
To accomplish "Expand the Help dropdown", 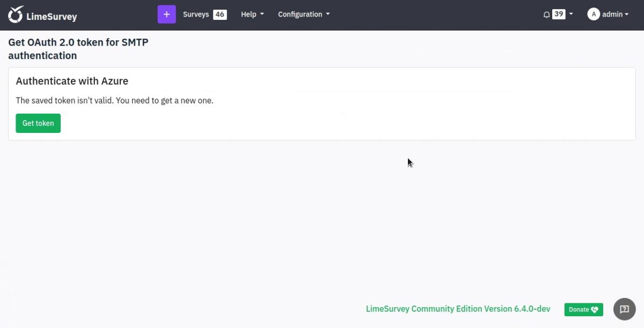I will tap(252, 14).
